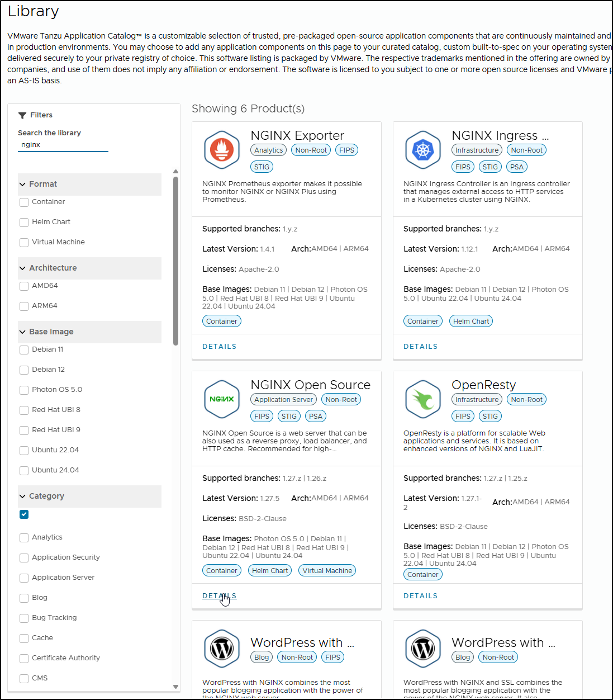The height and width of the screenshot is (700, 613).
Task: Click the NGINX Exporter Prometheus flame icon
Action: tap(222, 150)
